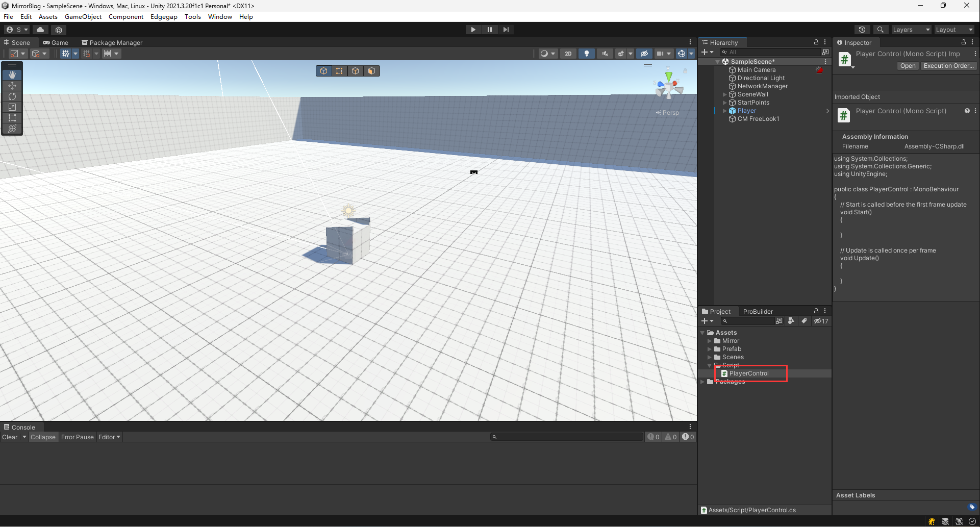Toggle scene gizmos
Viewport: 980px width, 527px height.
[682, 54]
